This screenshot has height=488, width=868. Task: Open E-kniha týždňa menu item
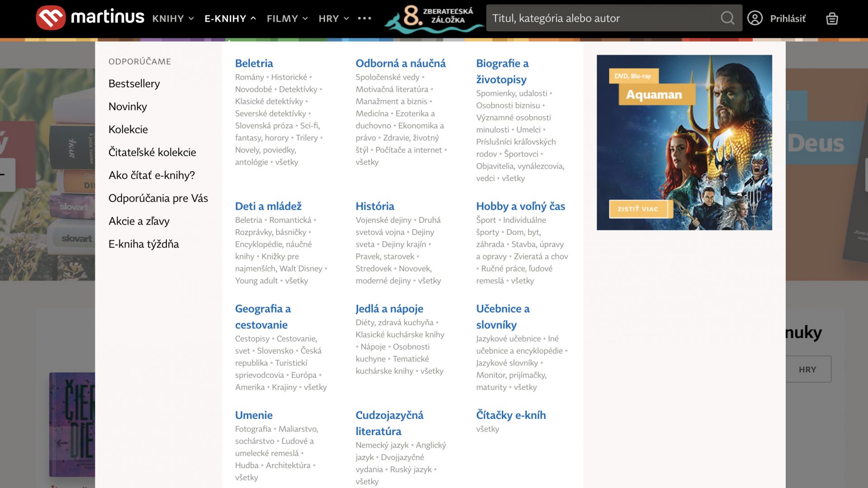pyautogui.click(x=144, y=244)
